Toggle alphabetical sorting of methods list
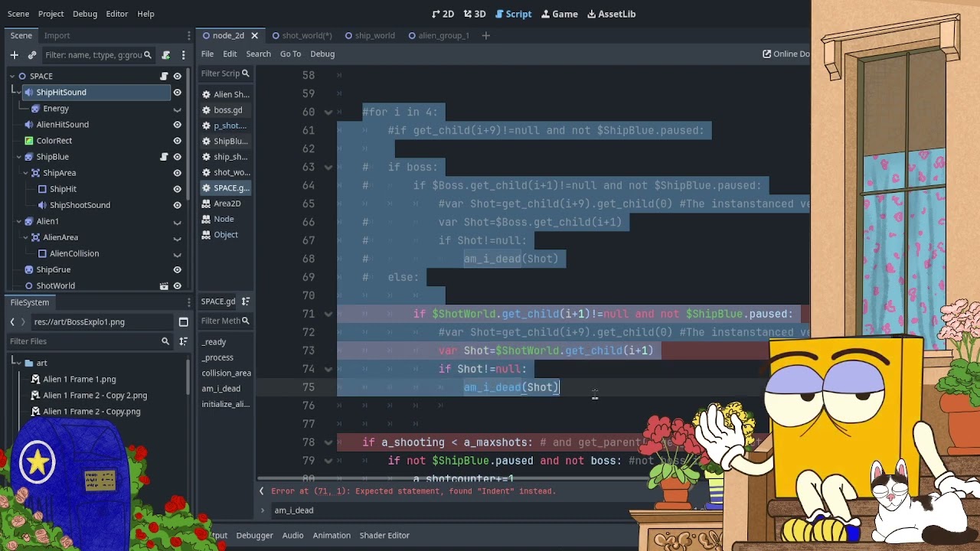980x551 pixels. coord(246,302)
